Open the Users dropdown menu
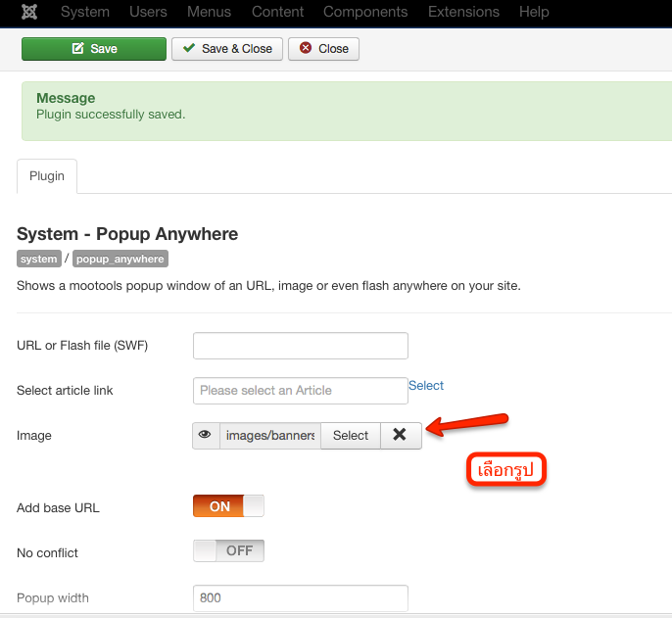The height and width of the screenshot is (618, 672). point(148,12)
